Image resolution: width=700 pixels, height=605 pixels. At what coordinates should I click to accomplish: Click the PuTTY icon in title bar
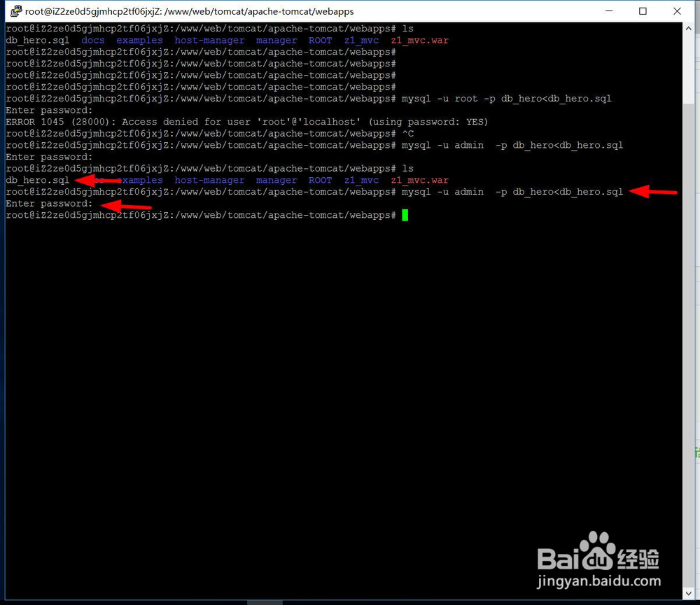(15, 11)
